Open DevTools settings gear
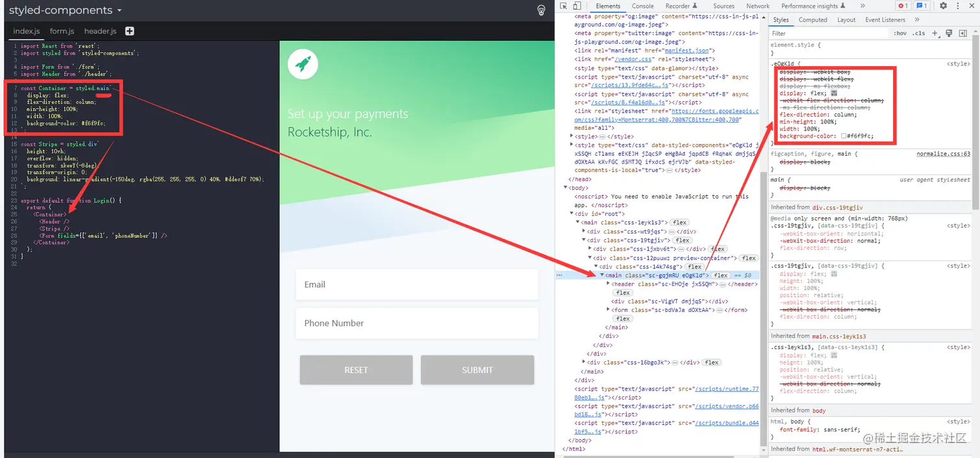Viewport: 980px width, 458px height. (943, 6)
